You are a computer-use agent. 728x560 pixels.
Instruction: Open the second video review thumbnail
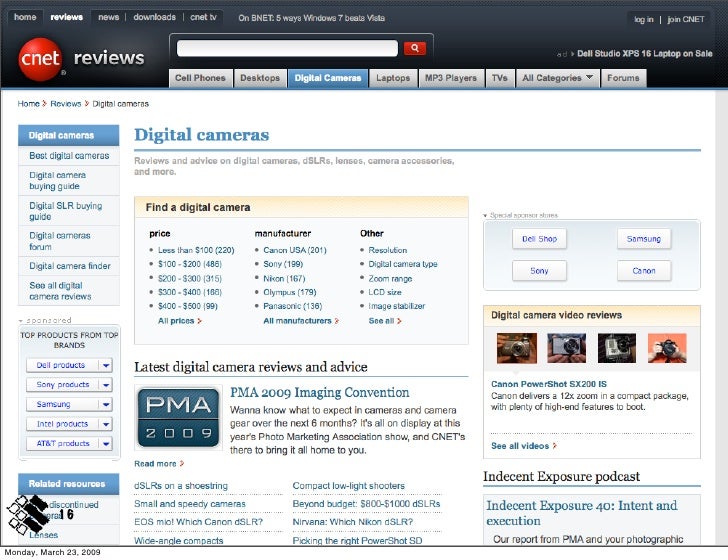coord(566,348)
